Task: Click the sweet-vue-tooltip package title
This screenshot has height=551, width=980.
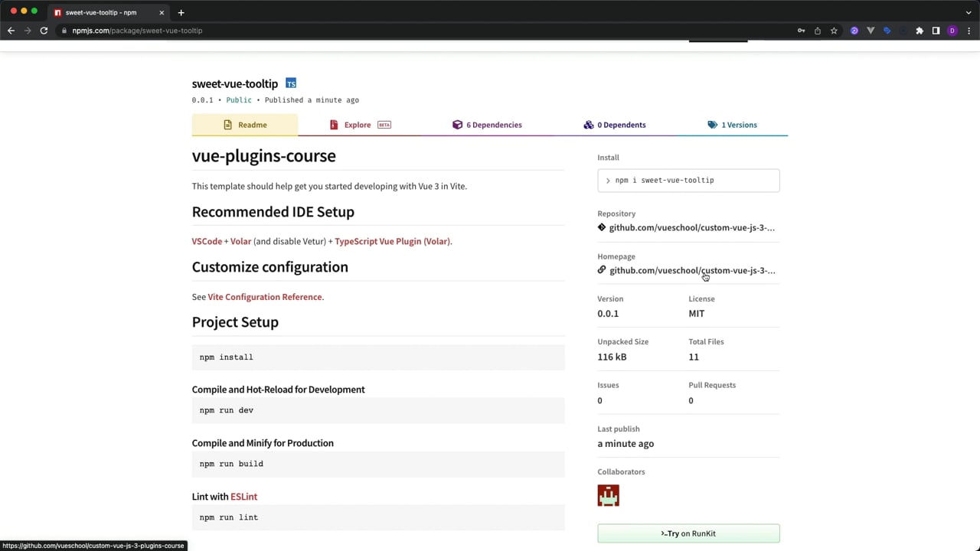Action: (x=235, y=83)
